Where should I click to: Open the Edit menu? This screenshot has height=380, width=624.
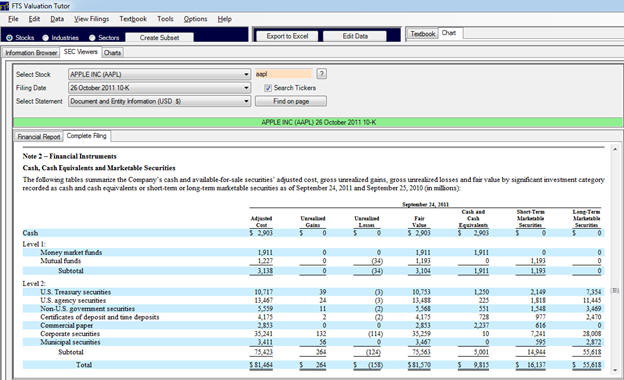(34, 19)
